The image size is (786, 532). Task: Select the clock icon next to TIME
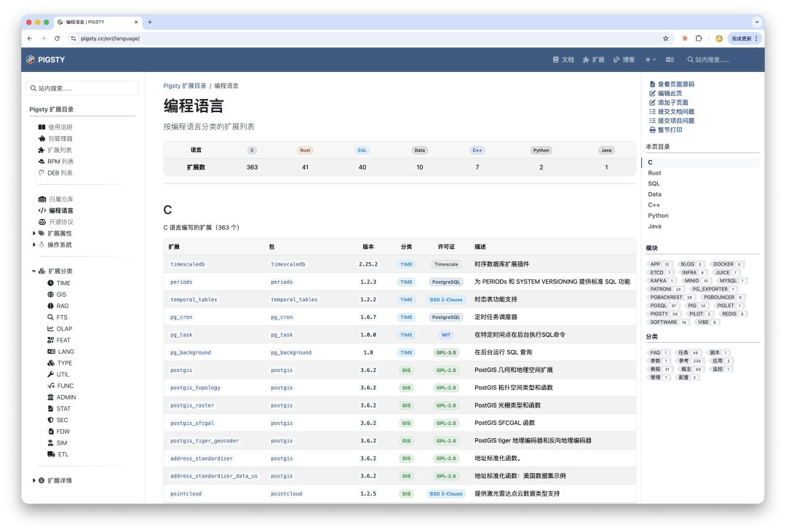(51, 283)
